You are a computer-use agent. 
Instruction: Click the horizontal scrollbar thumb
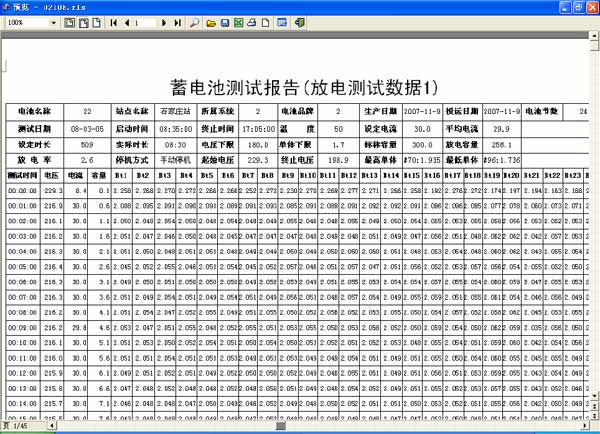(281, 425)
